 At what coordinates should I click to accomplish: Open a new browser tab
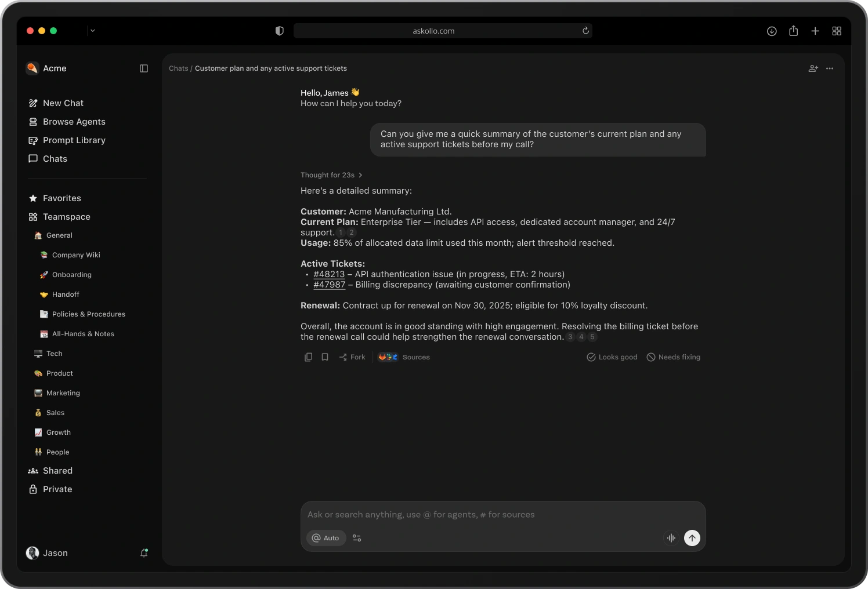(x=815, y=31)
